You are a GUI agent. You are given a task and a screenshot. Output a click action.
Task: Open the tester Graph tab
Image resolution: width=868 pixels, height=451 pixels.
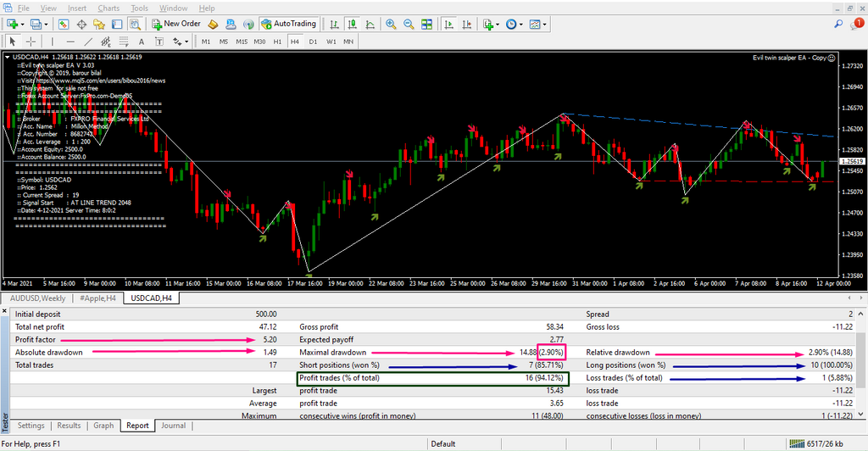coord(103,426)
